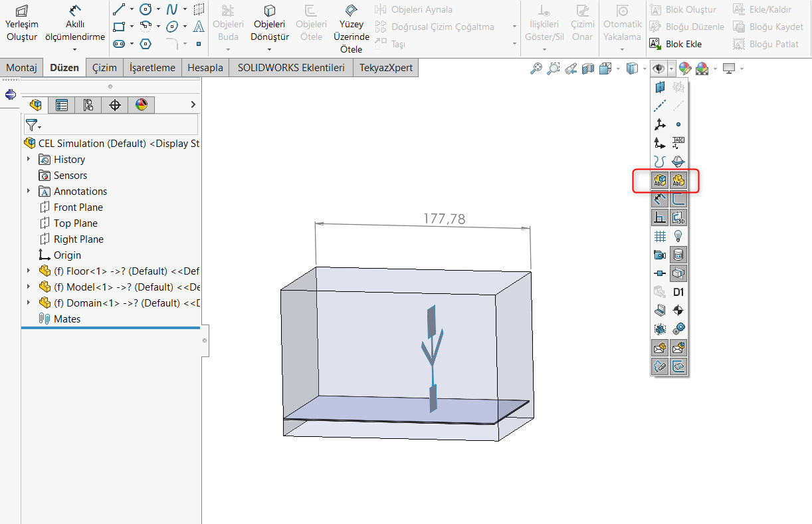Open Objeleri Dönüştür dropdown arrow
This screenshot has height=524, width=812.
click(270, 49)
